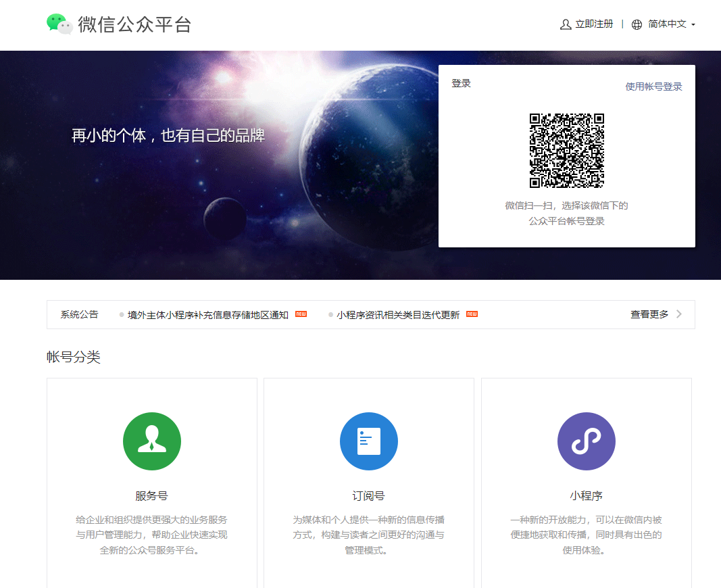Viewport: 721px width, 588px height.
Task: Click the NEW badge after 境外主体小程序 notice
Action: tap(301, 314)
